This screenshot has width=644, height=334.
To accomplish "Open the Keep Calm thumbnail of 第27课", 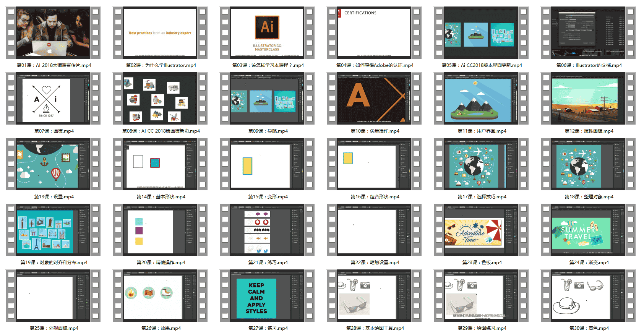I will [267, 295].
